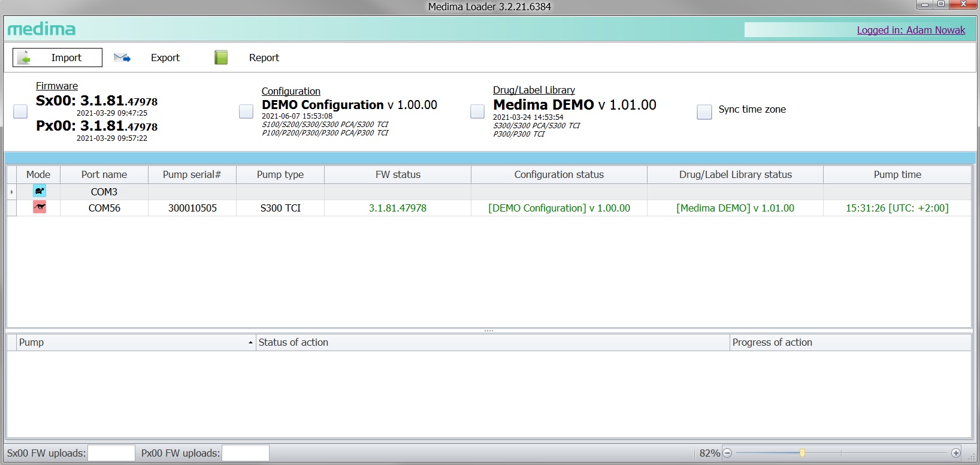Click the Status of action column header
The image size is (980, 465).
[x=492, y=342]
